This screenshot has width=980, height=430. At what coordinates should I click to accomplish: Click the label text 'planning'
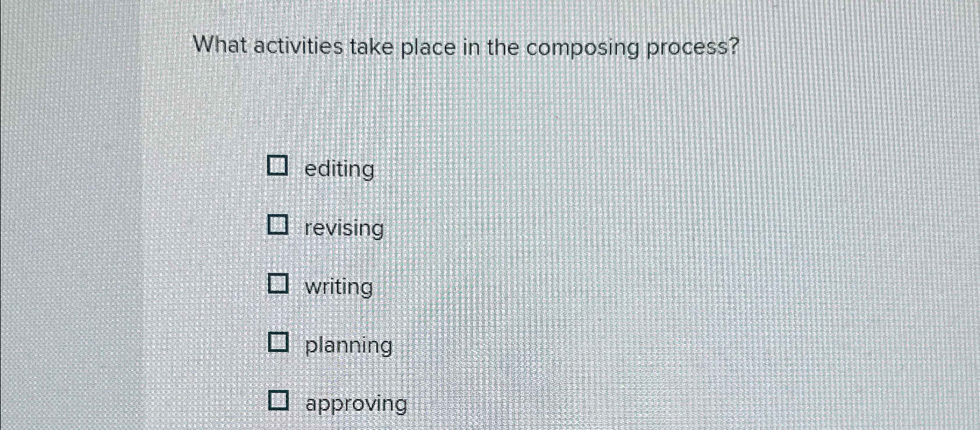point(348,347)
